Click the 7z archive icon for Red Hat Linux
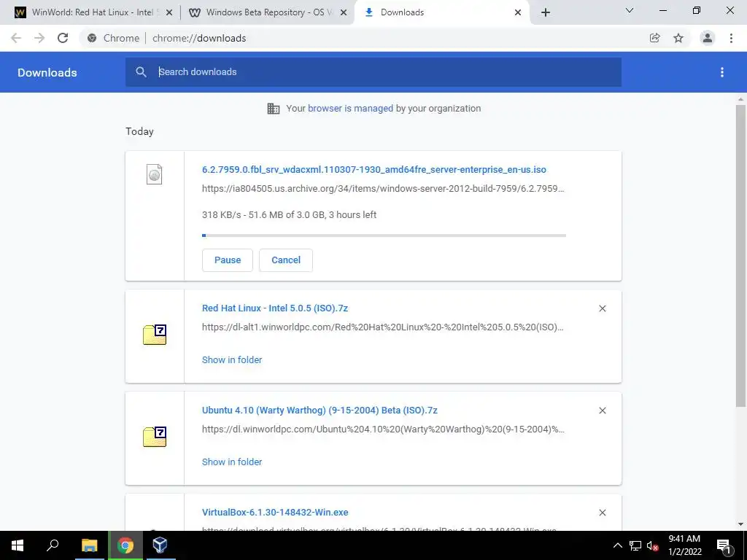The height and width of the screenshot is (560, 747). [155, 334]
